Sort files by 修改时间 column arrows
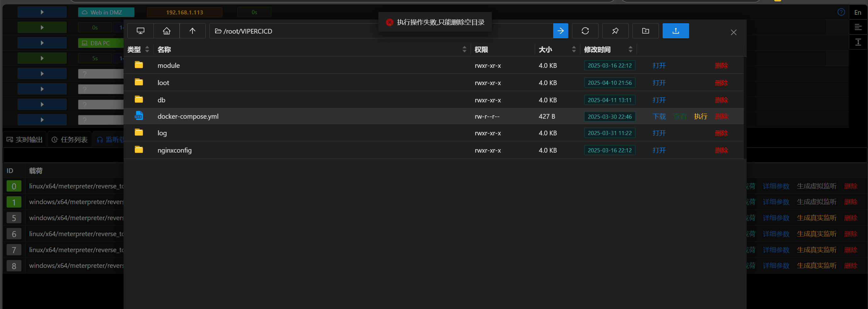The height and width of the screenshot is (309, 868). point(631,50)
